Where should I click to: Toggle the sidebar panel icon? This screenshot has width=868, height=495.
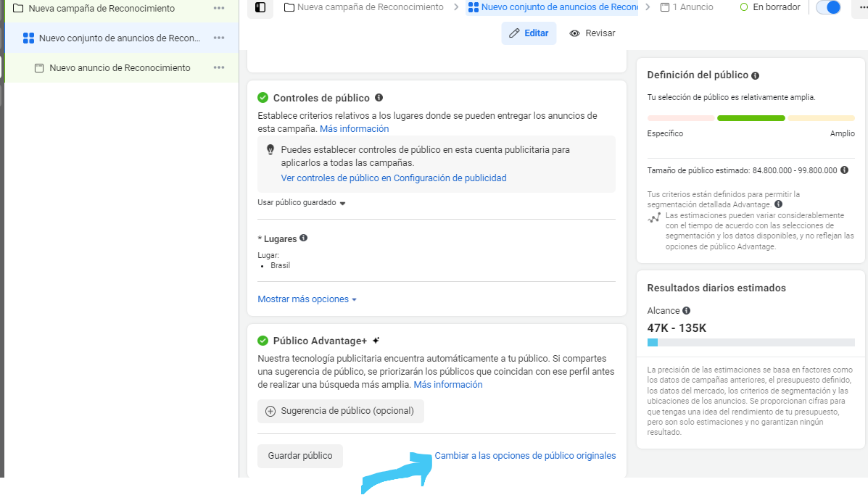click(x=260, y=7)
